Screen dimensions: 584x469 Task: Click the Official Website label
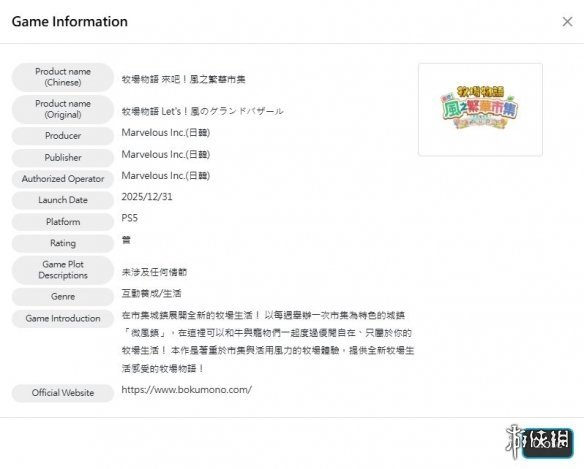(x=63, y=393)
